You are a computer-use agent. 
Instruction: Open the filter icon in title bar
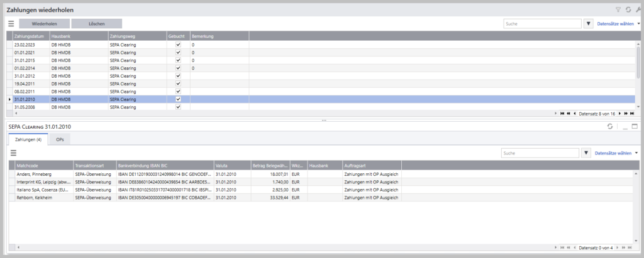click(618, 9)
